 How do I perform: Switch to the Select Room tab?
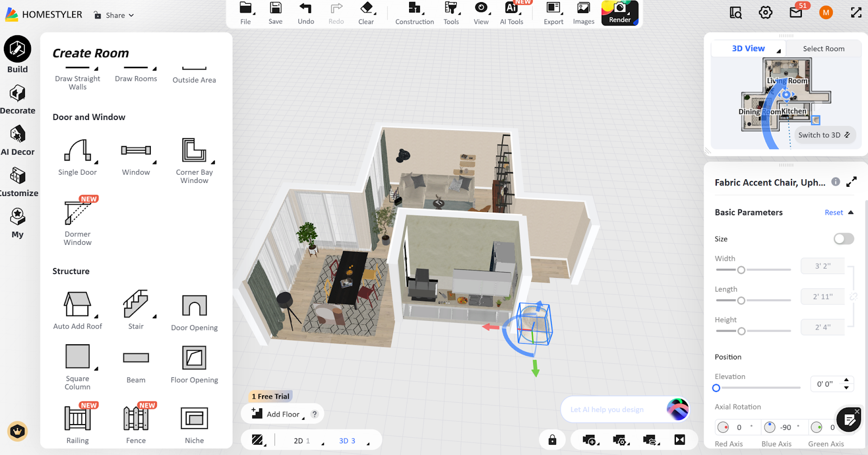coord(824,48)
